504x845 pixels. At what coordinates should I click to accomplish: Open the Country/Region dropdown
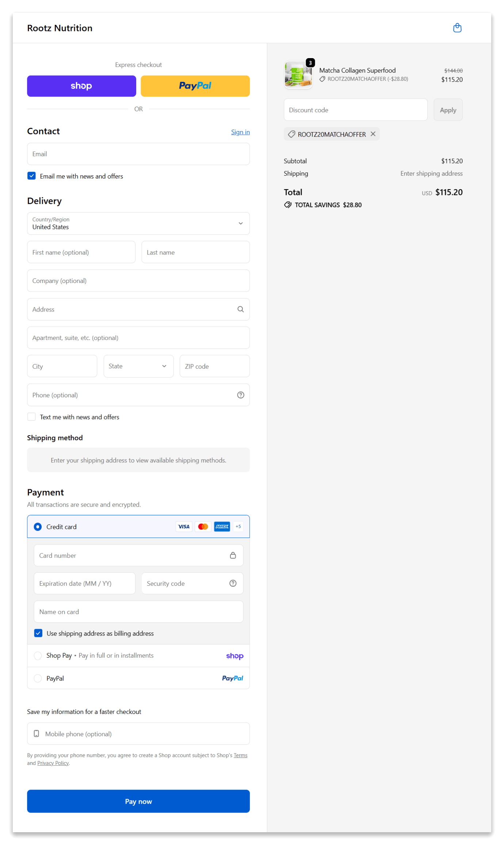138,223
